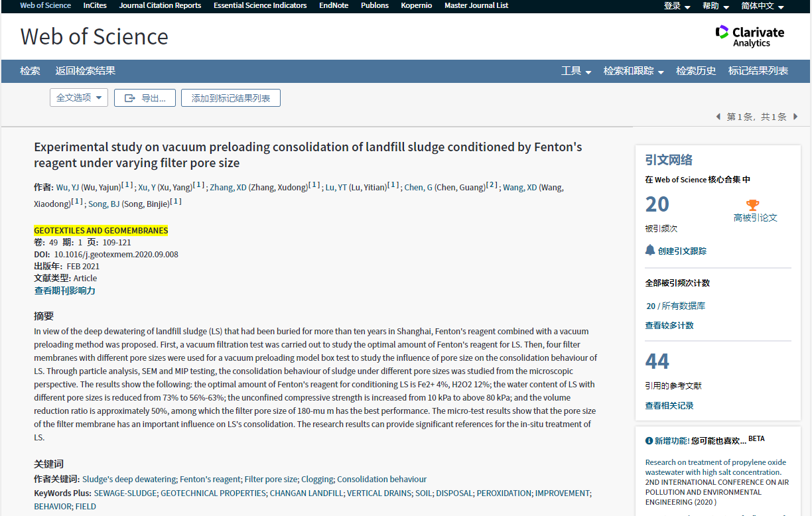The width and height of the screenshot is (812, 516).
Task: Click the highlighted journal name Geotextiles and Geomembranes
Action: point(101,230)
